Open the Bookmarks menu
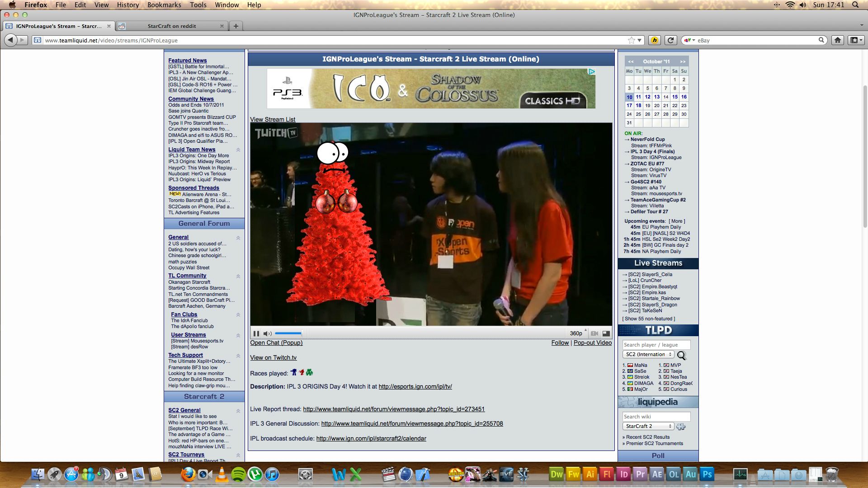868x488 pixels. point(164,5)
